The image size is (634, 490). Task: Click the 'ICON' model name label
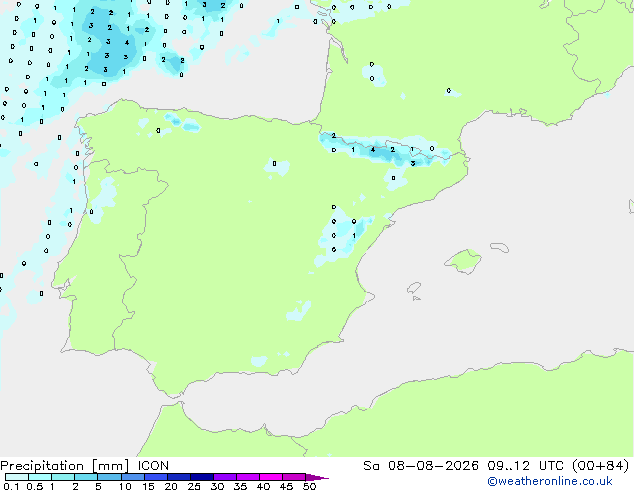(153, 466)
